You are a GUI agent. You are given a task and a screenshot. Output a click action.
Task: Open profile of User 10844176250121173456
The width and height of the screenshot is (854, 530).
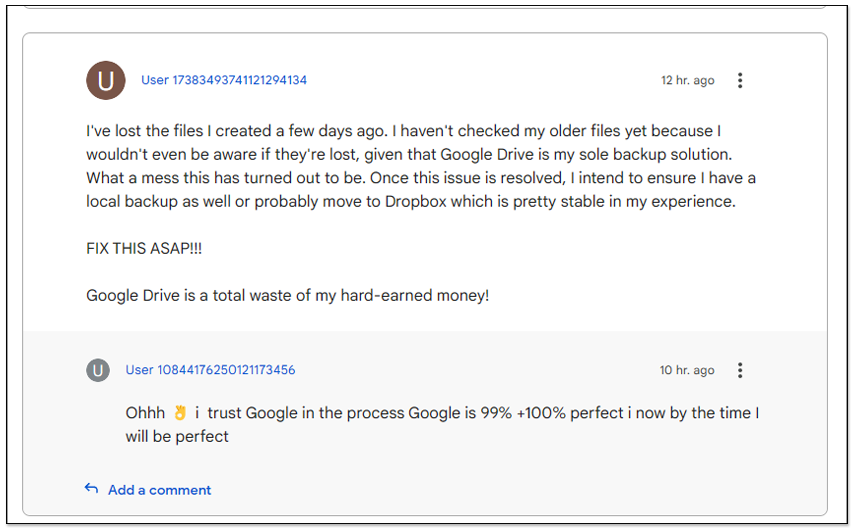(x=210, y=370)
